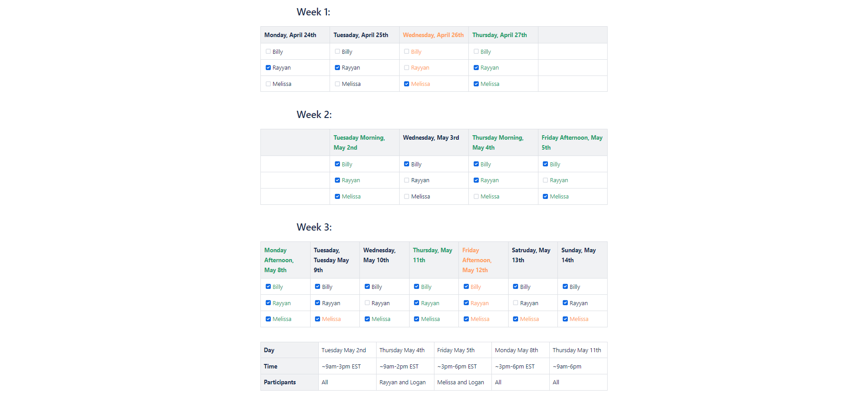868x406 pixels.
Task: Check Rayyan under Wednesday, May 10th
Action: pos(367,303)
